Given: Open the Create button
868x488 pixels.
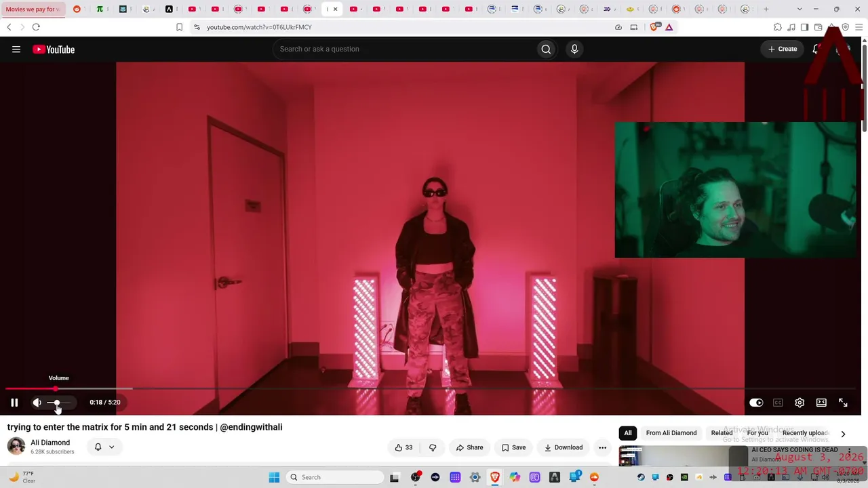Looking at the screenshot, I should click(x=783, y=49).
